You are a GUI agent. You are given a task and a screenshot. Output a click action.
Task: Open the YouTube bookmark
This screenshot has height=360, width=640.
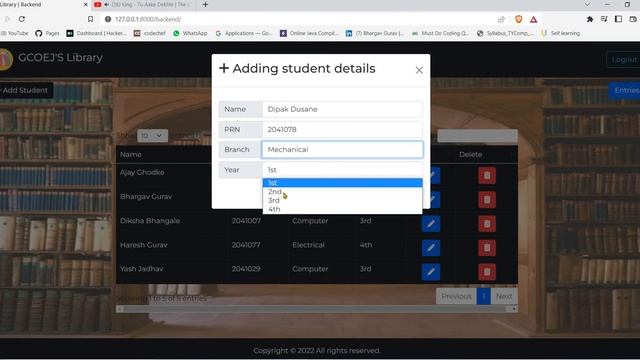tap(15, 33)
